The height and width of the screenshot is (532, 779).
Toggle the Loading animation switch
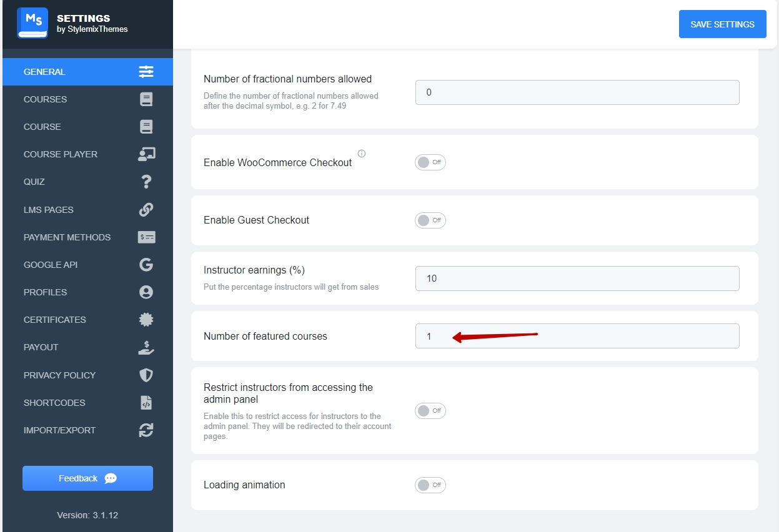430,485
